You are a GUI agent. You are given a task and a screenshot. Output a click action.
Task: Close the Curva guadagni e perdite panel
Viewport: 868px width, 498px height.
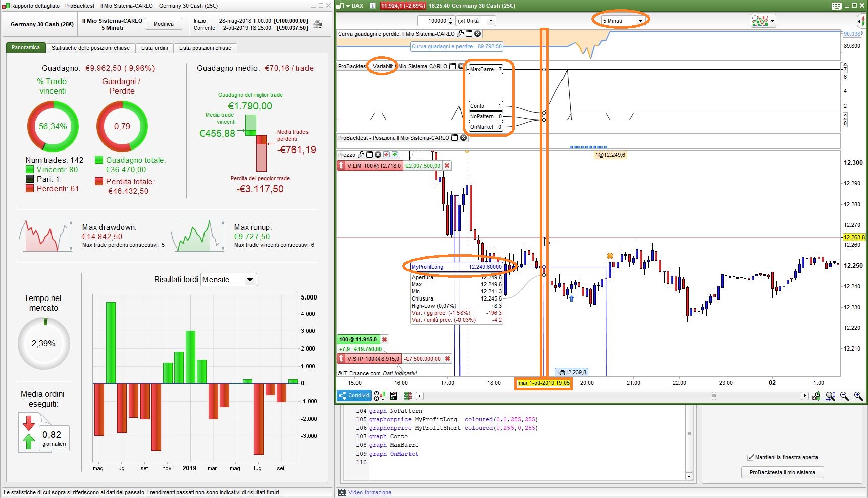click(477, 34)
